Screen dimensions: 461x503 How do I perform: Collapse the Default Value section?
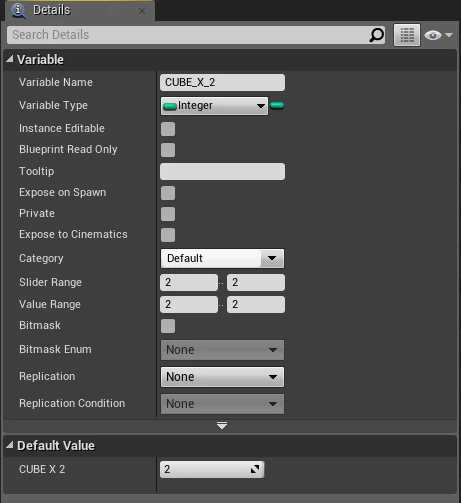click(10, 445)
